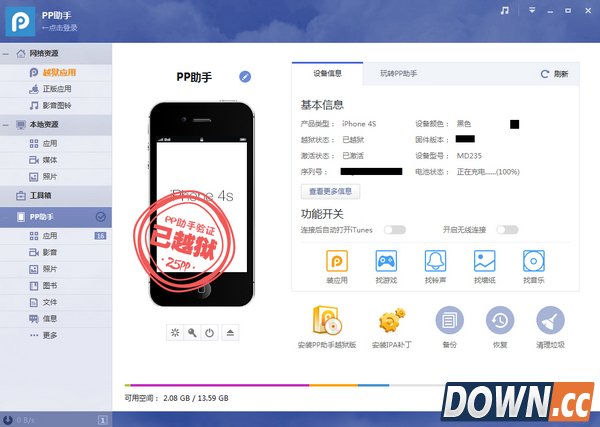Open the music note icon in title bar
The image size is (600, 427).
(505, 11)
